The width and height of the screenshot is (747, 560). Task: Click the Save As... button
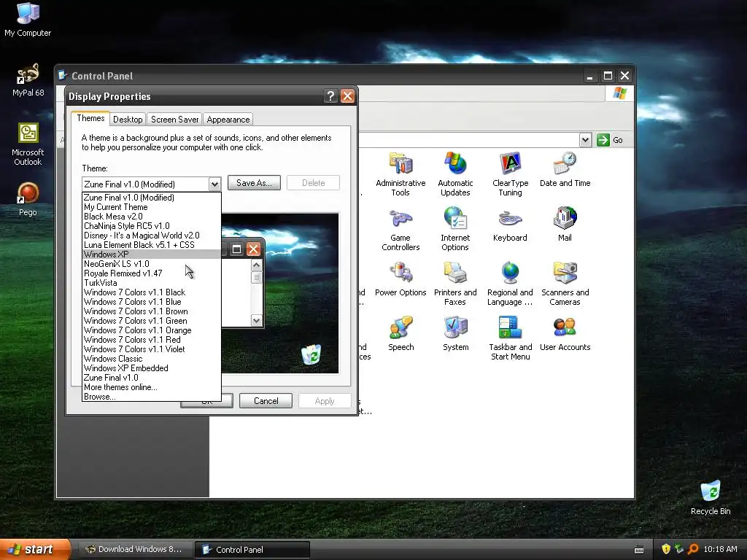point(254,183)
